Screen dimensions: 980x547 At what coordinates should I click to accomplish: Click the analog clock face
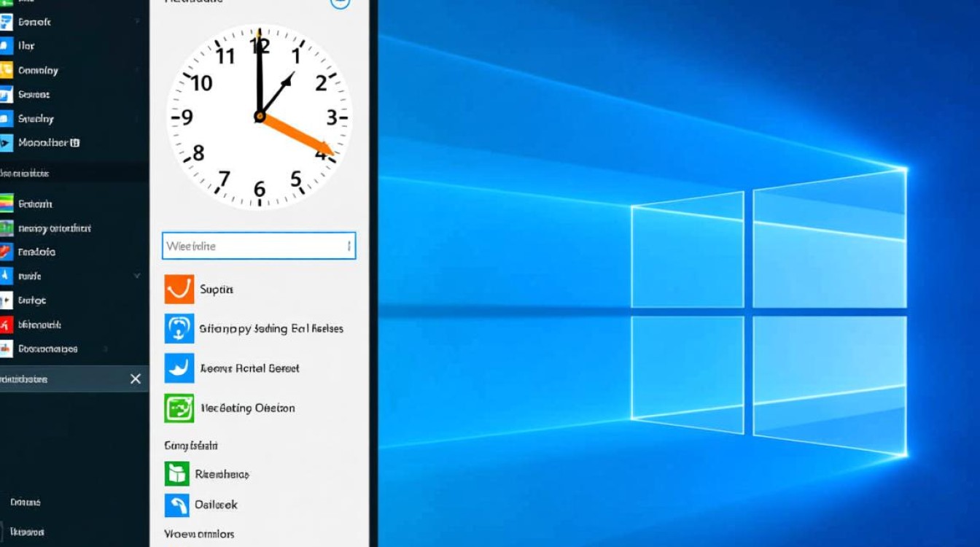coord(260,117)
